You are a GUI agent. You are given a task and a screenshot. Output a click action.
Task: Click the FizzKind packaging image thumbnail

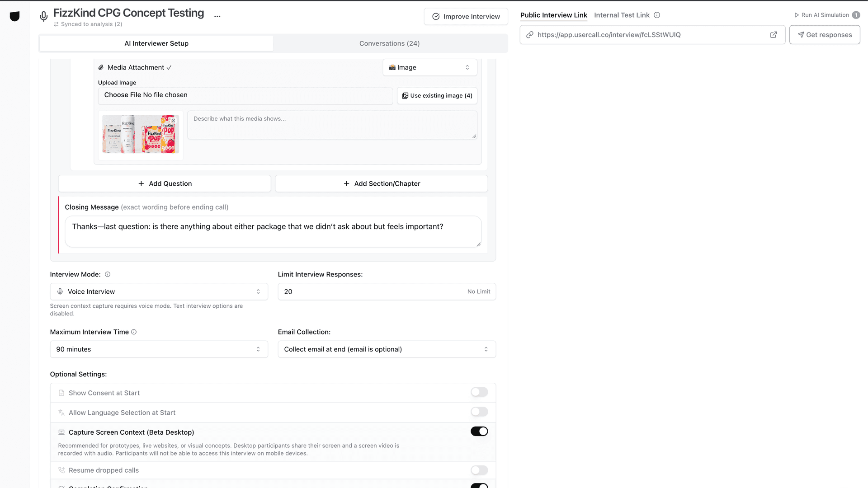(141, 134)
